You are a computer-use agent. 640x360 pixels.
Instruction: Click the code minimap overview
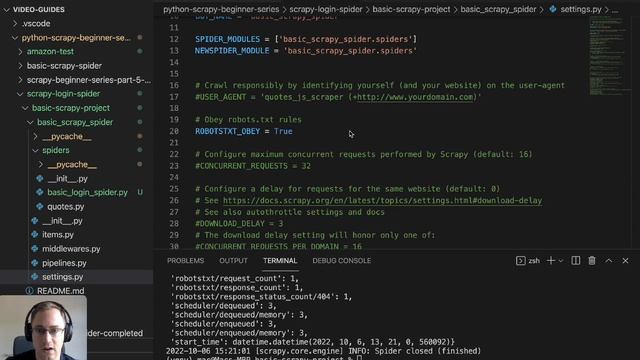pyautogui.click(x=607, y=56)
